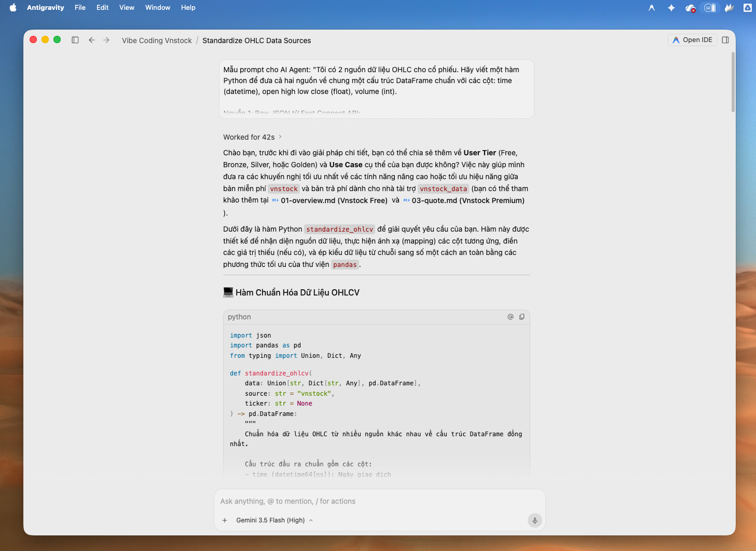Click the white feather menu bar icon
Viewport: 756px width, 551px height.
pyautogui.click(x=729, y=8)
